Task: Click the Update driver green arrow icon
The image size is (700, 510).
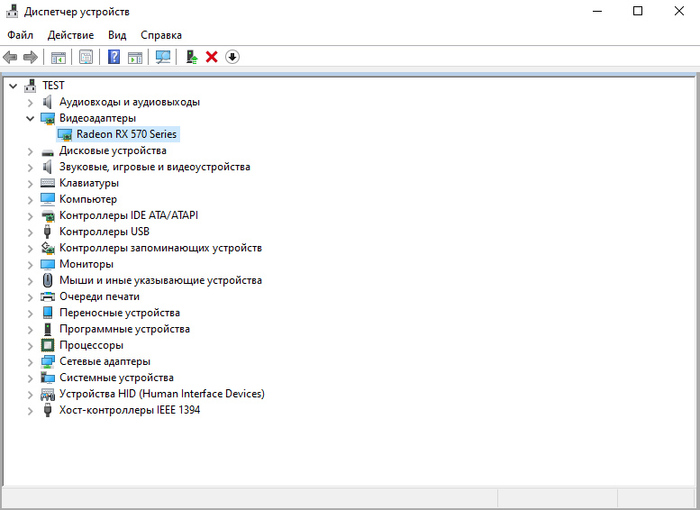Action: pyautogui.click(x=191, y=57)
